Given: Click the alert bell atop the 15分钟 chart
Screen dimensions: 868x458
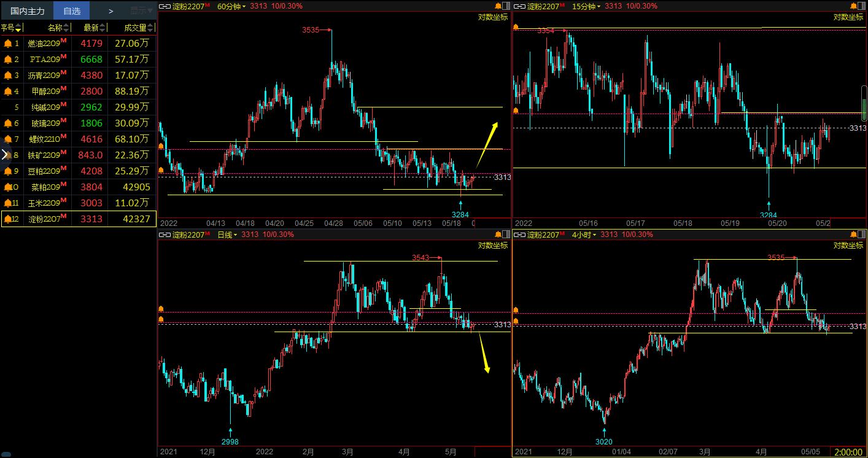Looking at the screenshot, I should click(853, 6).
